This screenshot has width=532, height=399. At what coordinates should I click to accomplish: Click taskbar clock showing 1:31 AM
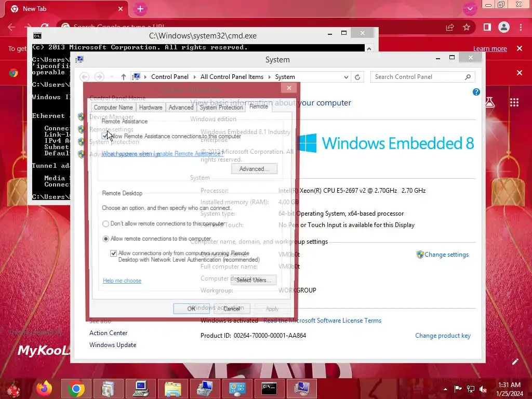coord(510,389)
